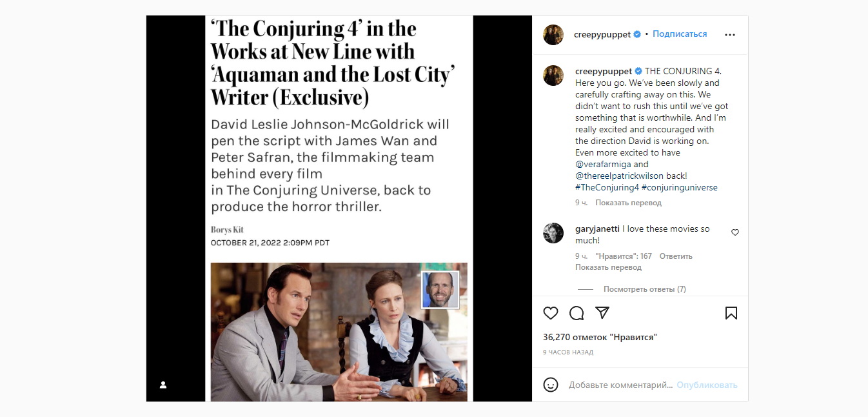The width and height of the screenshot is (868, 417).
Task: Open creepypuppet avatar in header
Action: tap(553, 35)
